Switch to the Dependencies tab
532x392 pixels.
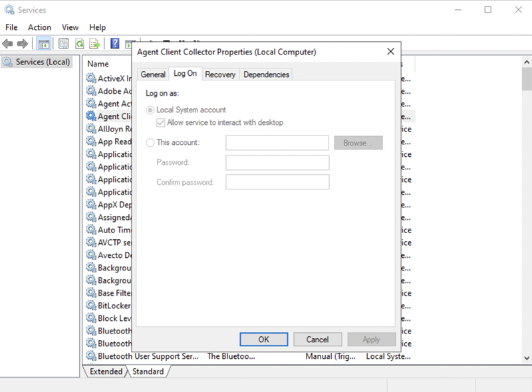click(267, 74)
